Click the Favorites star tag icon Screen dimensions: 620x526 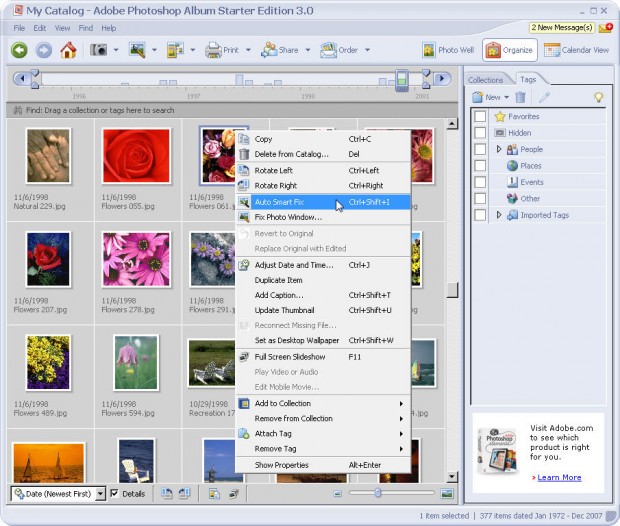tap(500, 116)
